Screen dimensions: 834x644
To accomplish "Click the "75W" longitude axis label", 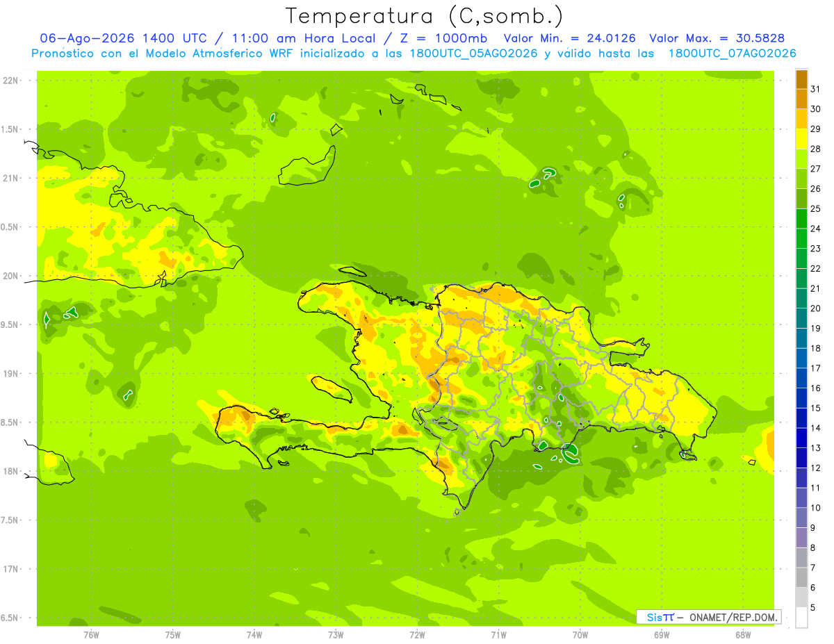I will [x=172, y=635].
